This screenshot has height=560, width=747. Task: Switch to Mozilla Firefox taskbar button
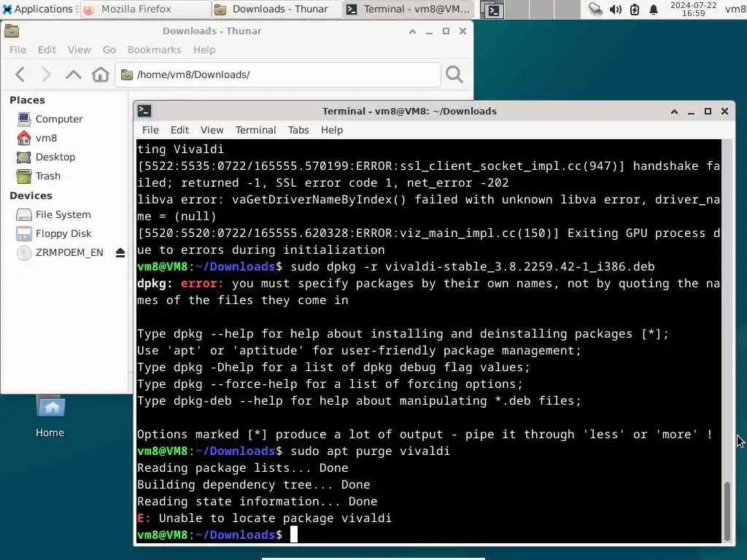[145, 9]
